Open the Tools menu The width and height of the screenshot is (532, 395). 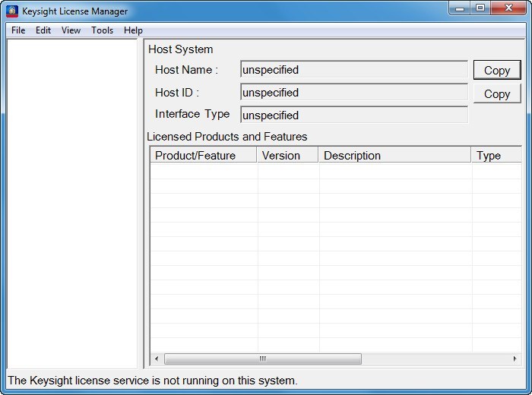click(102, 30)
